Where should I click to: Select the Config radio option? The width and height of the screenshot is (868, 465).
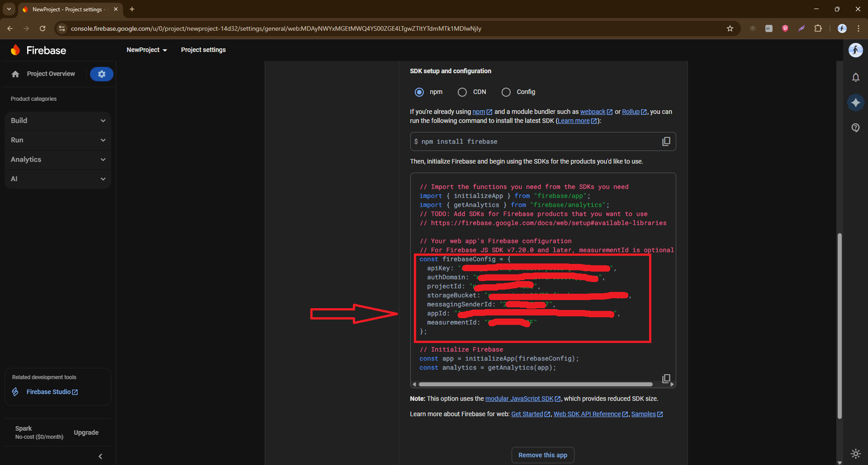506,92
